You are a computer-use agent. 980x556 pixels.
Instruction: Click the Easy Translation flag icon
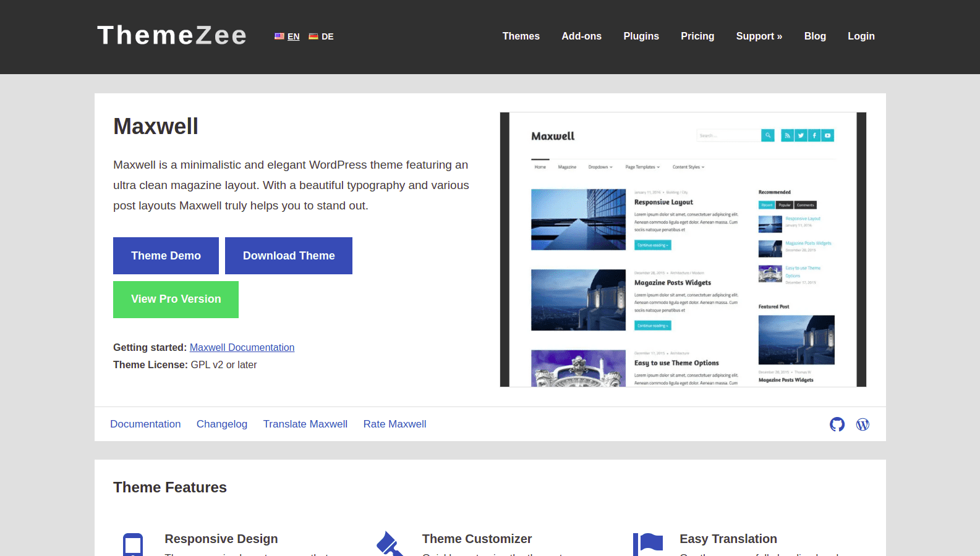(x=648, y=544)
